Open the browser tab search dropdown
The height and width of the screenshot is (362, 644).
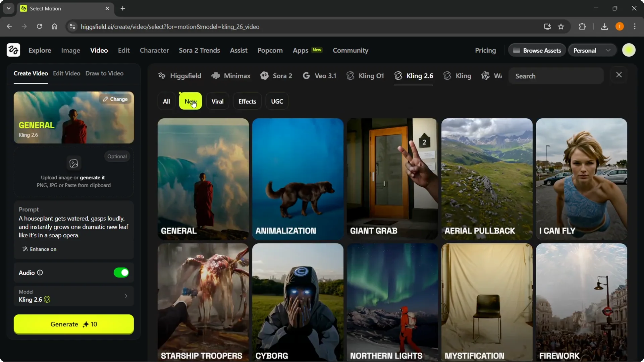click(8, 8)
